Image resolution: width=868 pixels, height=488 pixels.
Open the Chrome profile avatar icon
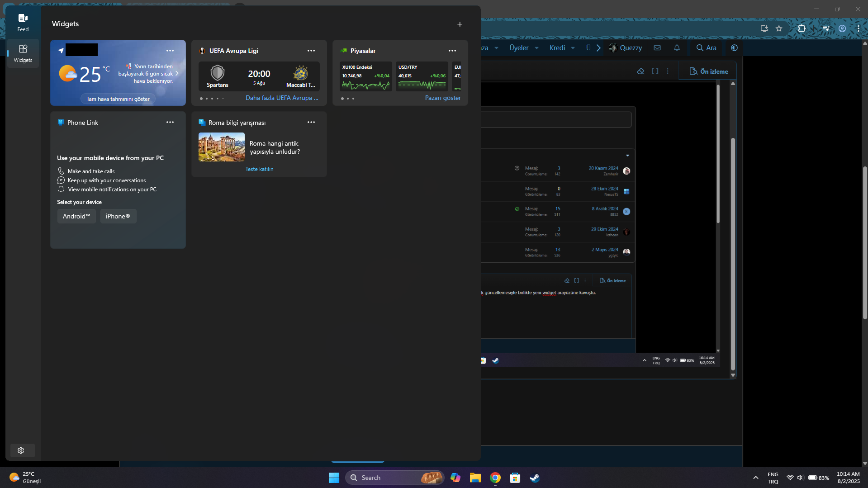click(842, 28)
